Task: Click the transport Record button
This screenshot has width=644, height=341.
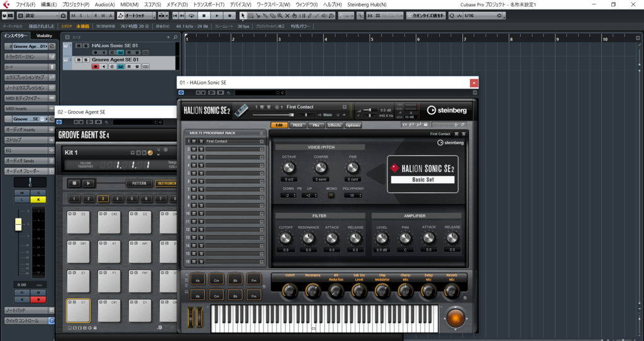Action: 230,16
